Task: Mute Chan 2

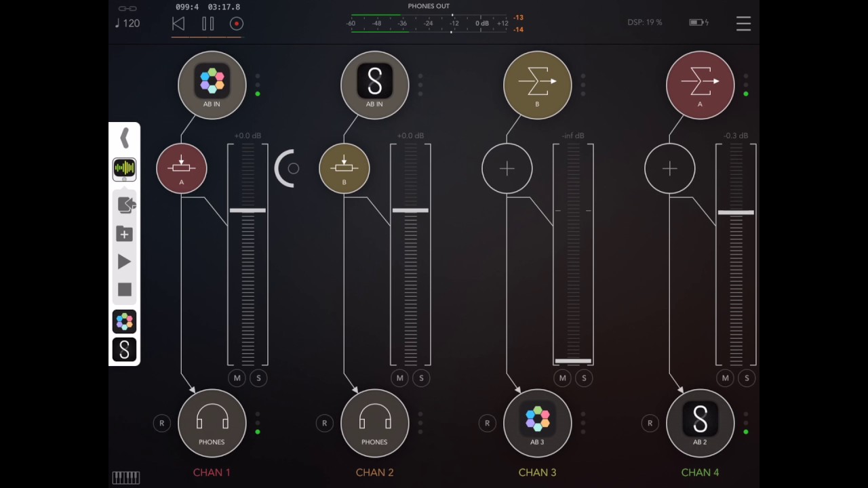Action: (399, 378)
